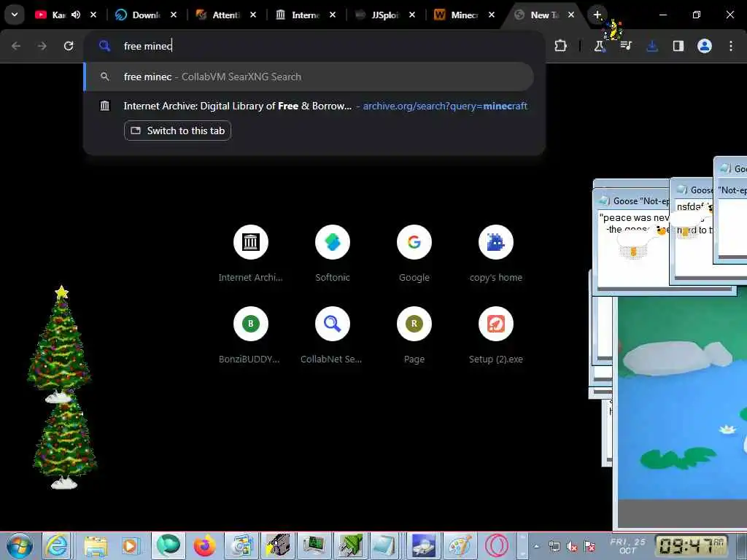Open copy's home shortcut tile
The height and width of the screenshot is (560, 747).
click(496, 253)
